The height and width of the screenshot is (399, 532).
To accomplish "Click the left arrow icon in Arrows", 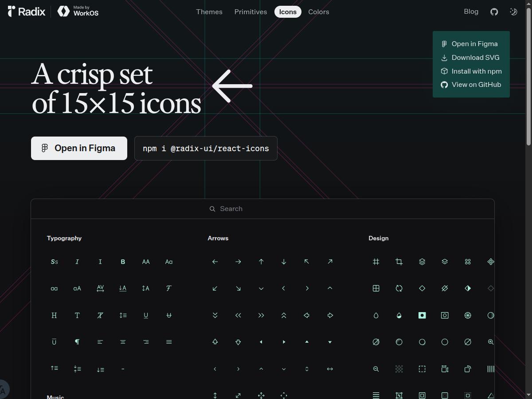I will 215,262.
